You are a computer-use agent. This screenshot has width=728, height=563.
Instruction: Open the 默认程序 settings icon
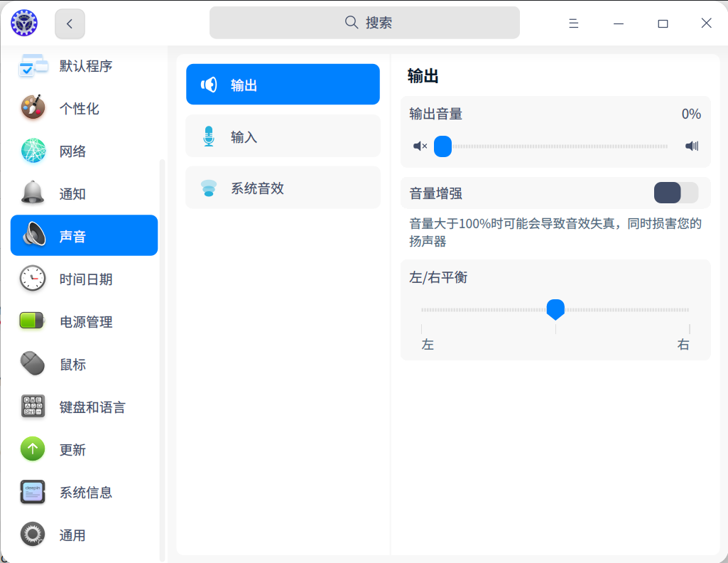[x=33, y=66]
